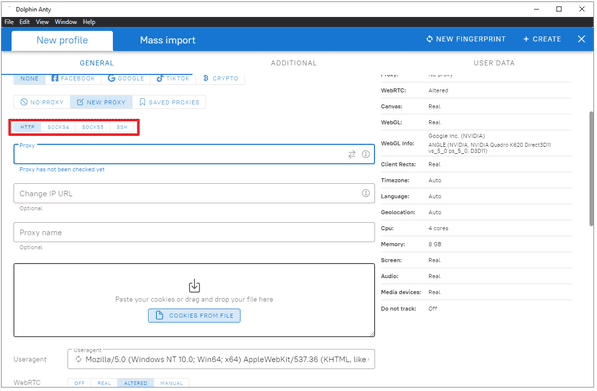
Task: Click the refresh useragent icon
Action: click(78, 359)
